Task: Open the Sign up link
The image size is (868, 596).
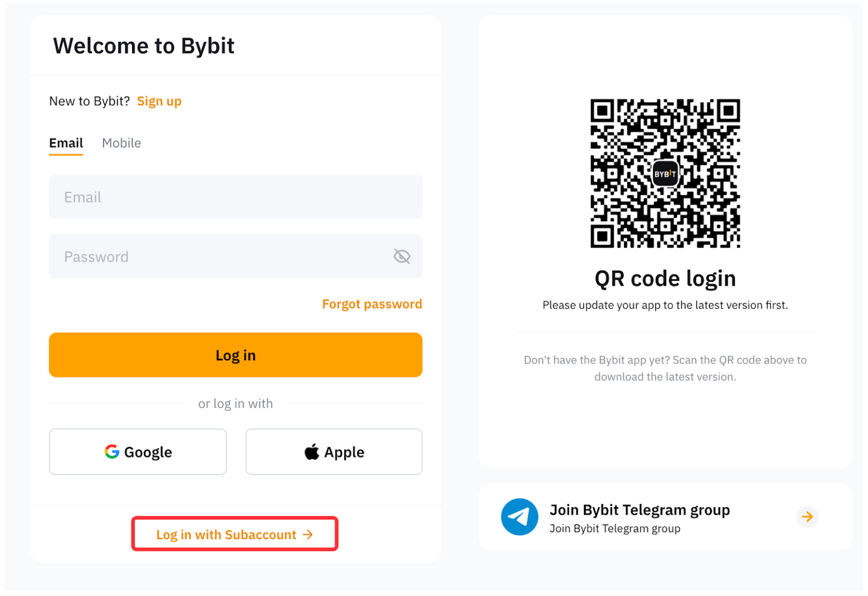Action: click(159, 101)
